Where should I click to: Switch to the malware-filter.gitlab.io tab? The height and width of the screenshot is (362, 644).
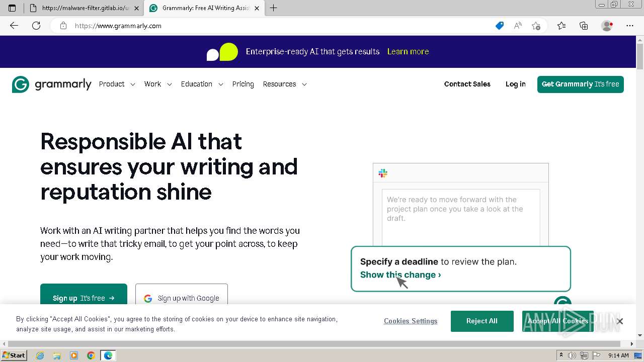tap(84, 8)
